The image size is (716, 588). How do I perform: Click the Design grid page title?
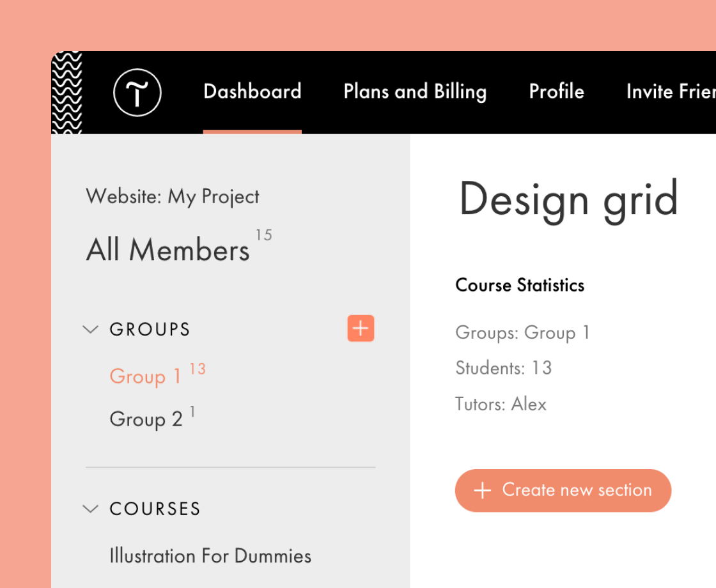[x=568, y=199]
